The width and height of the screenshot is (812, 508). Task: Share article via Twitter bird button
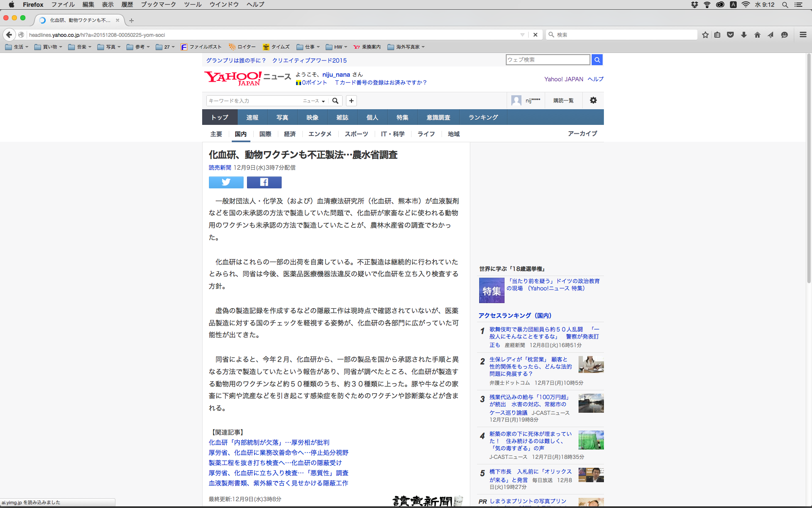tap(226, 182)
